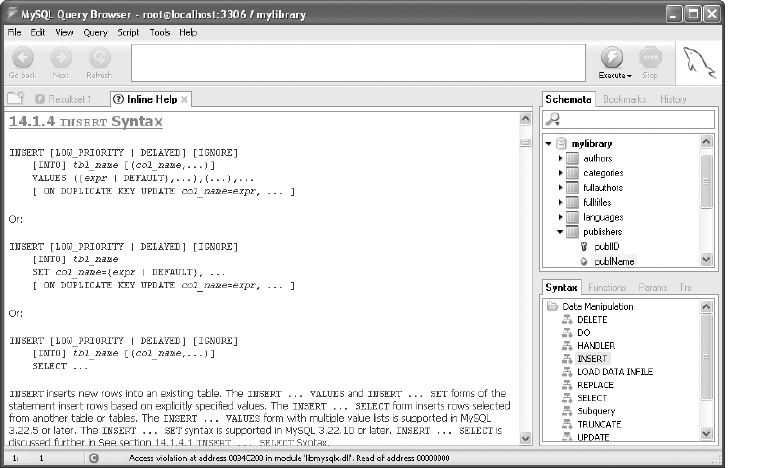Image resolution: width=764 pixels, height=468 pixels.
Task: Close the Inline Help tab
Action: (184, 99)
